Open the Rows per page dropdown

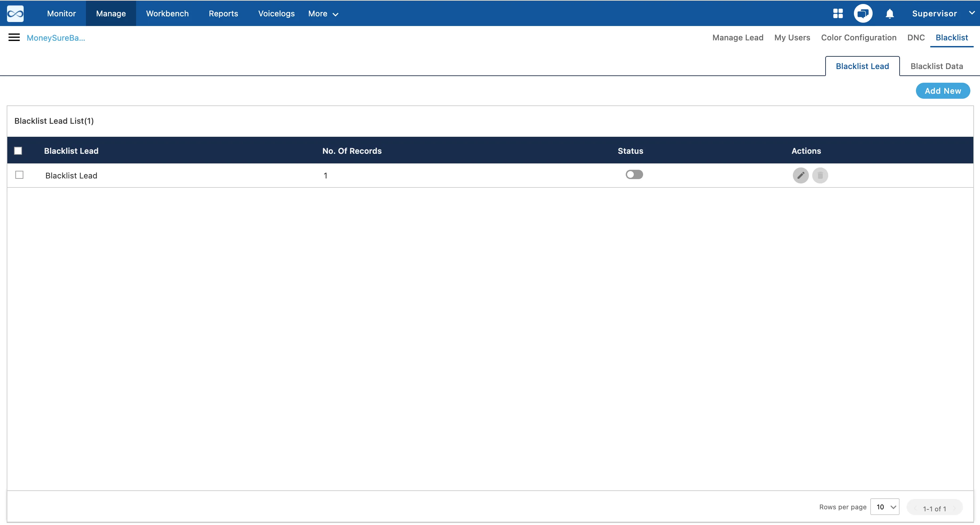coord(885,507)
